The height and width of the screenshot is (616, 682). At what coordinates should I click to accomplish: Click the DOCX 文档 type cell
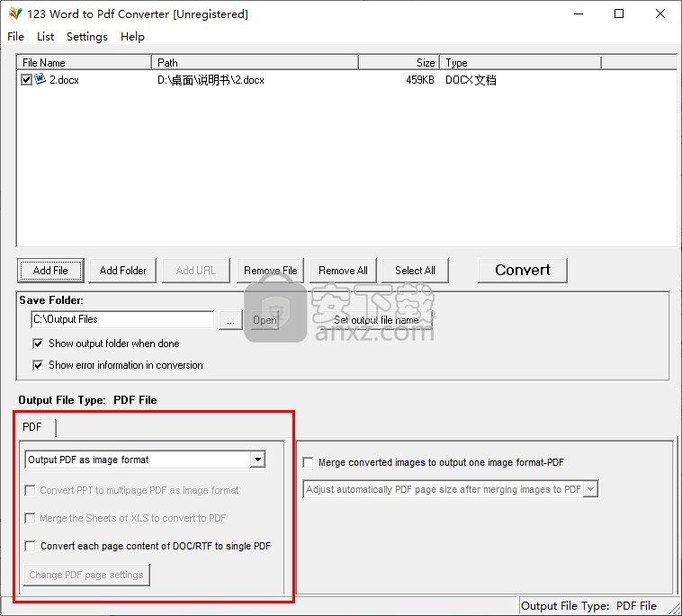[x=471, y=80]
